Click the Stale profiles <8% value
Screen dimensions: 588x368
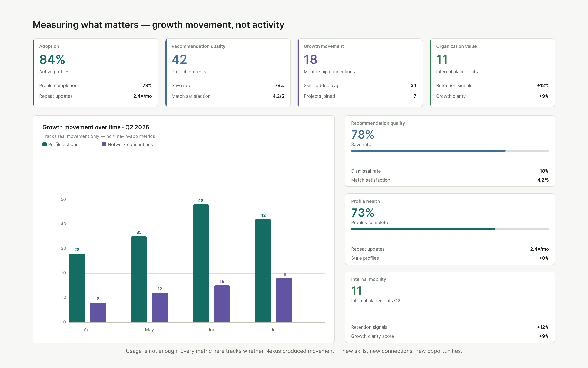[544, 258]
